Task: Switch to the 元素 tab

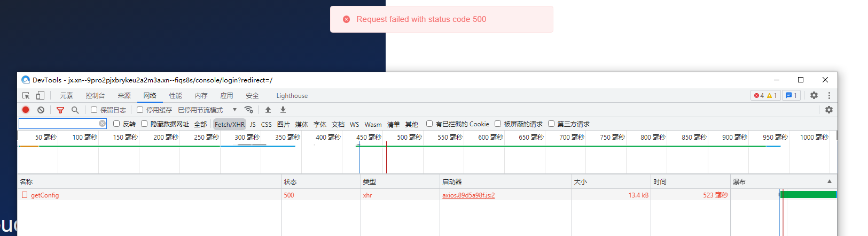Action: tap(66, 96)
